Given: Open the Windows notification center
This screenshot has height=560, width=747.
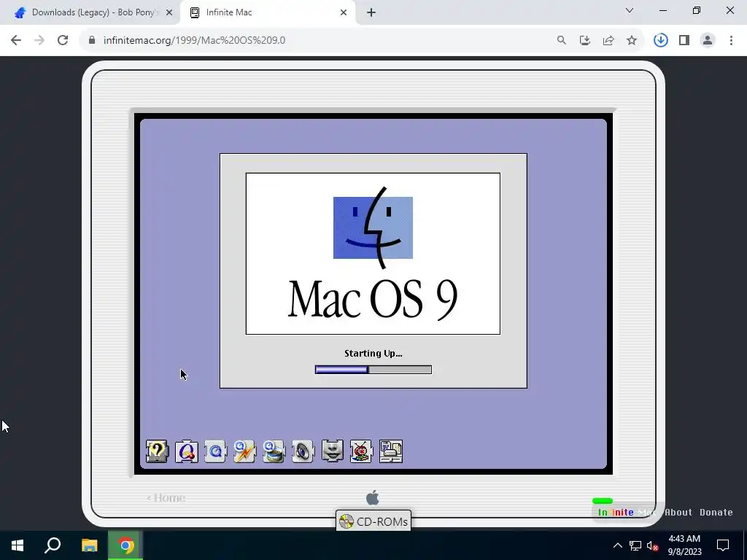Looking at the screenshot, I should [723, 545].
